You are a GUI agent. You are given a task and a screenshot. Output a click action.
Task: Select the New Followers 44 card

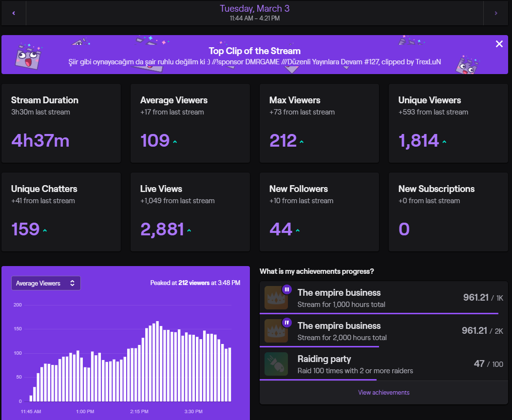coord(319,212)
